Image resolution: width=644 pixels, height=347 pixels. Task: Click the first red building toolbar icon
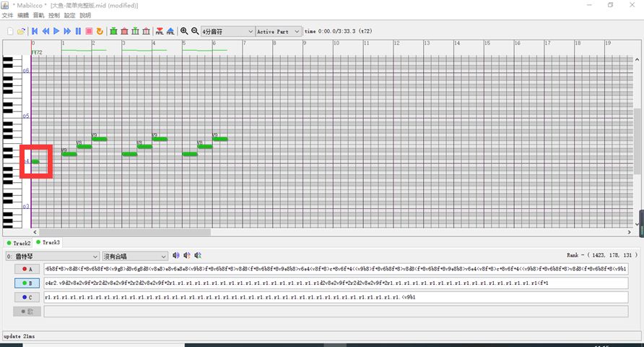[x=124, y=31]
